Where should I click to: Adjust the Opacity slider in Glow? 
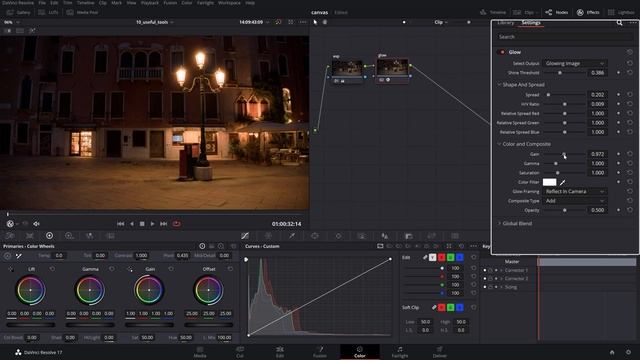pos(564,210)
